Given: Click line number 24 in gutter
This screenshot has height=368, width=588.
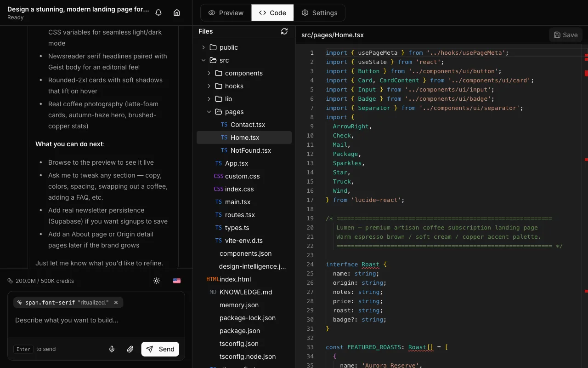Looking at the screenshot, I should [310, 264].
